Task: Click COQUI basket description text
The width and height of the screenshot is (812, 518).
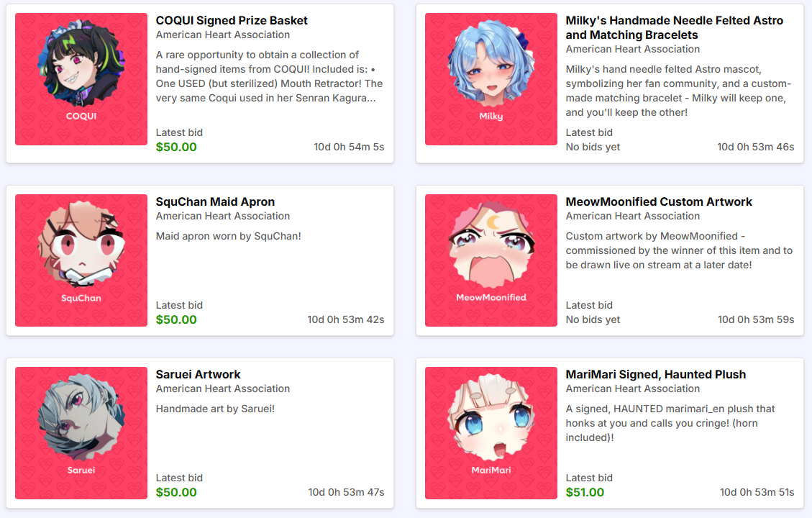Action: [x=270, y=76]
